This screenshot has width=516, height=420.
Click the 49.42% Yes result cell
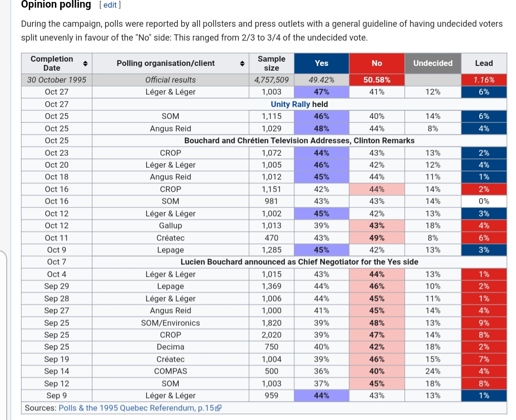[x=322, y=80]
